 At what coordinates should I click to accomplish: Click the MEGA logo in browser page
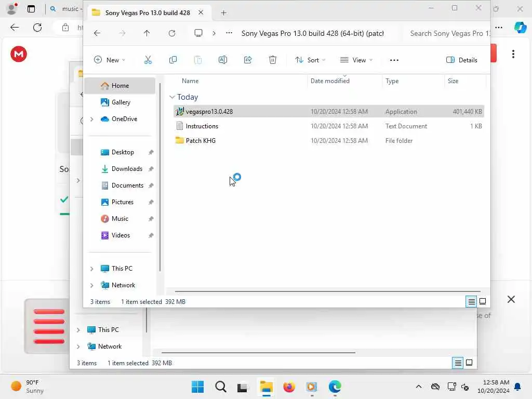click(19, 54)
